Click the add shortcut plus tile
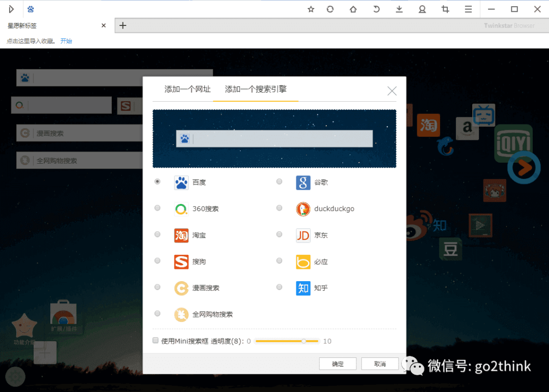 click(x=45, y=352)
